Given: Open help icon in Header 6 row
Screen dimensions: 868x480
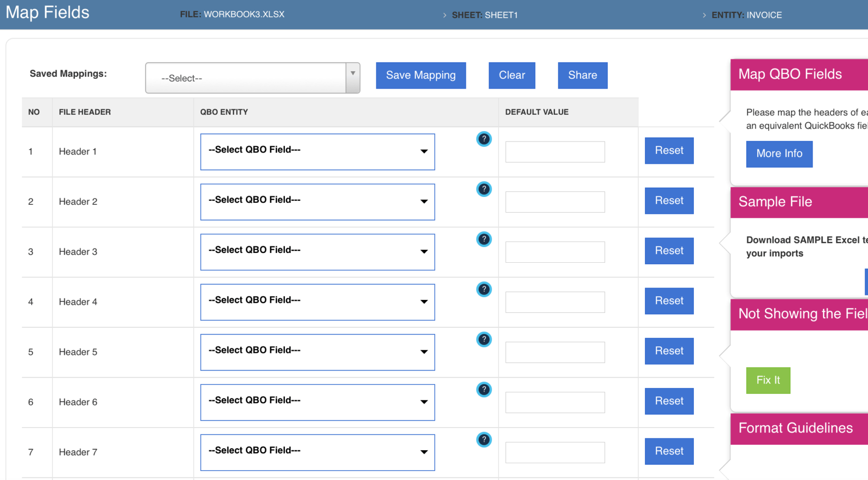Looking at the screenshot, I should coord(484,389).
